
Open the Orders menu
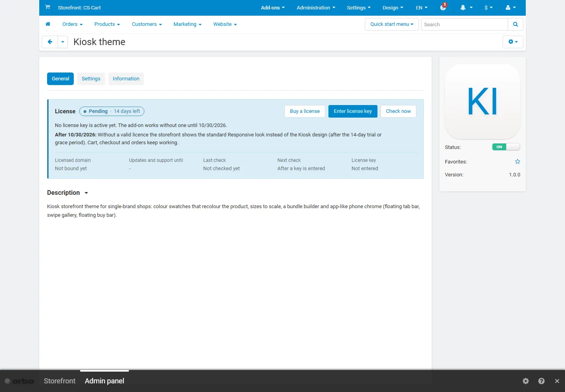point(73,24)
